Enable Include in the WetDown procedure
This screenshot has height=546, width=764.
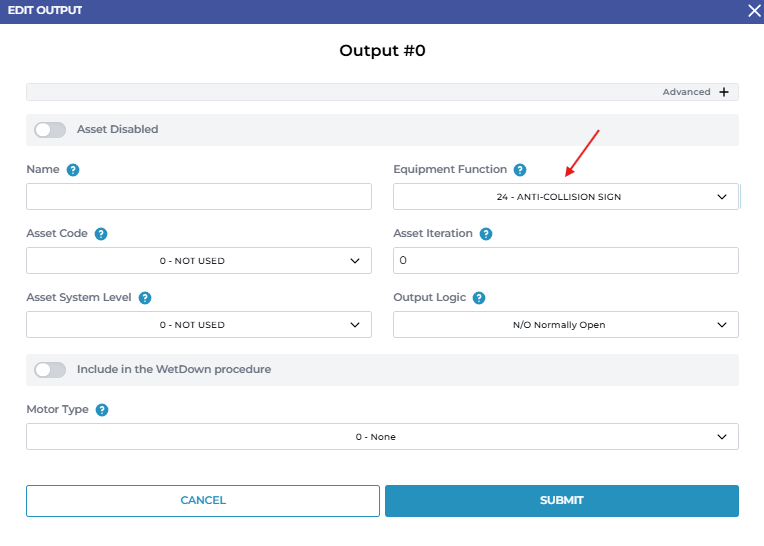click(x=50, y=370)
